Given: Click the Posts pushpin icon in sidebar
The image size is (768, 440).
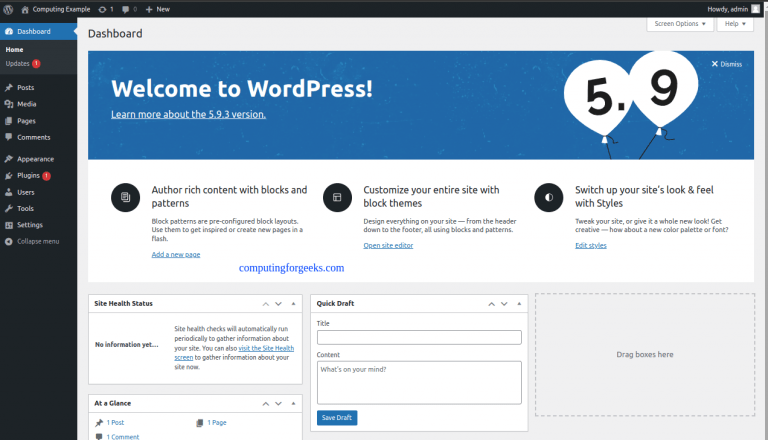Looking at the screenshot, I should (x=9, y=87).
